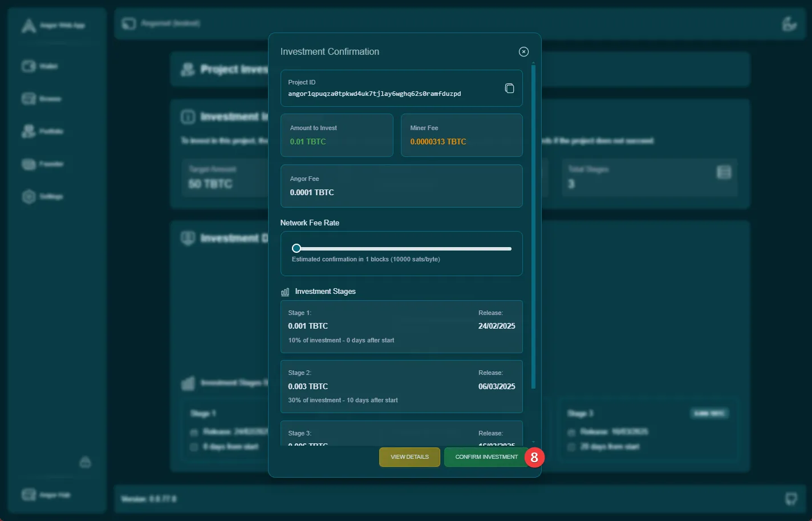Image resolution: width=812 pixels, height=521 pixels.
Task: Click the icon in bottom-right footer
Action: tap(791, 499)
